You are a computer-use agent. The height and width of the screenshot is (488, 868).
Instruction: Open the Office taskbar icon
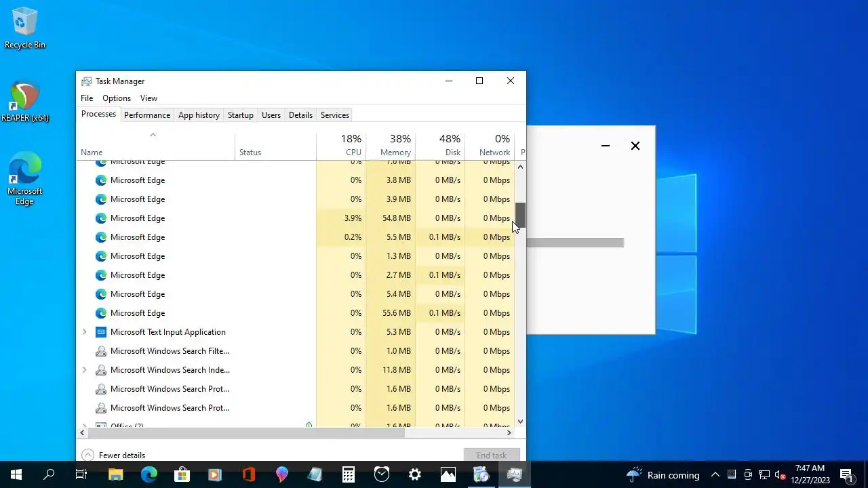click(x=248, y=474)
